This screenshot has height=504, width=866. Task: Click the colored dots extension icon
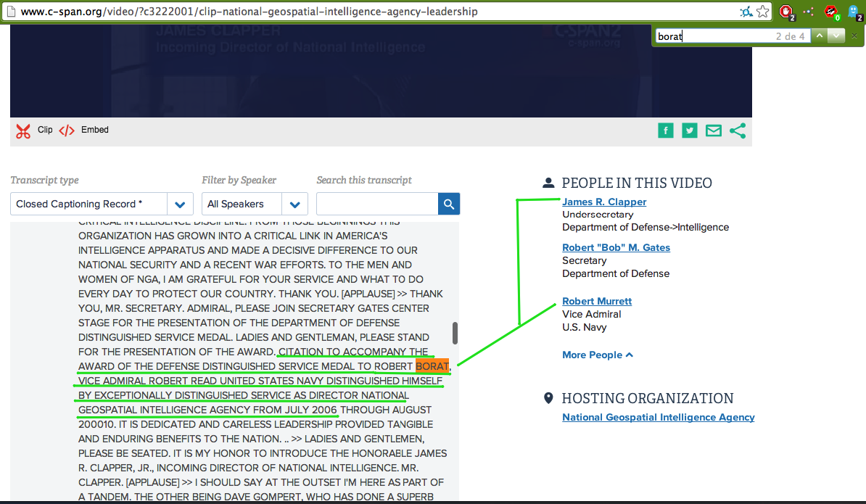tap(809, 12)
